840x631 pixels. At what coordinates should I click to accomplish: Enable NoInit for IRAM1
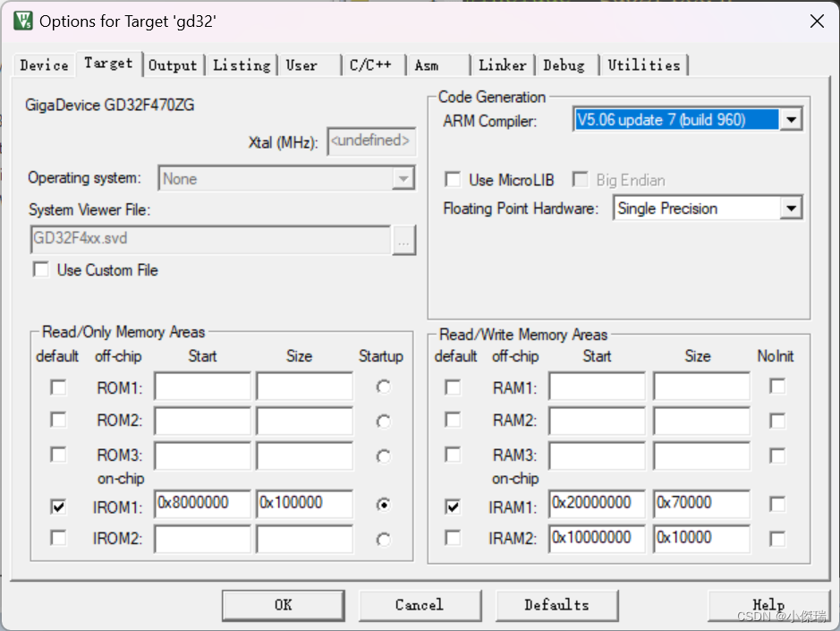point(777,504)
